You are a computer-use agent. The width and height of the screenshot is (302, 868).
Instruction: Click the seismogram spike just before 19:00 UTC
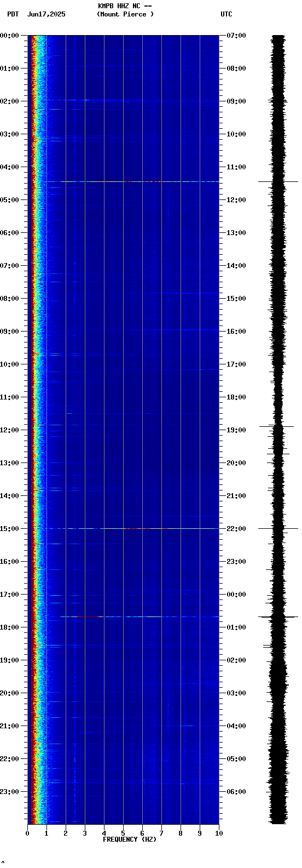tap(276, 426)
